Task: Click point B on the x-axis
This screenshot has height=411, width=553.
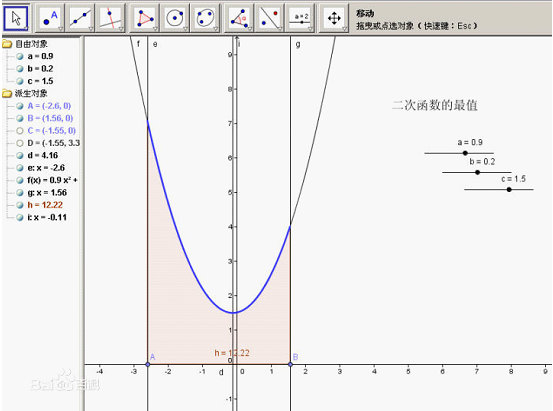Action: click(290, 364)
